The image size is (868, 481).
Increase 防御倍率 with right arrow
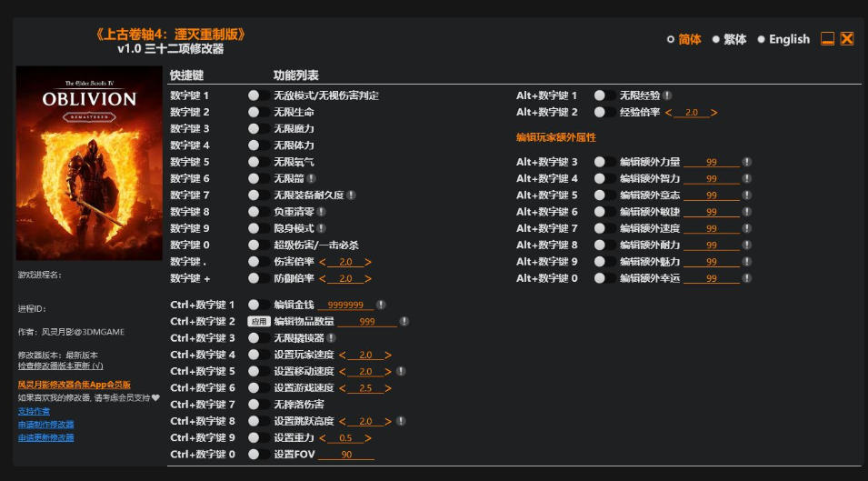point(368,278)
